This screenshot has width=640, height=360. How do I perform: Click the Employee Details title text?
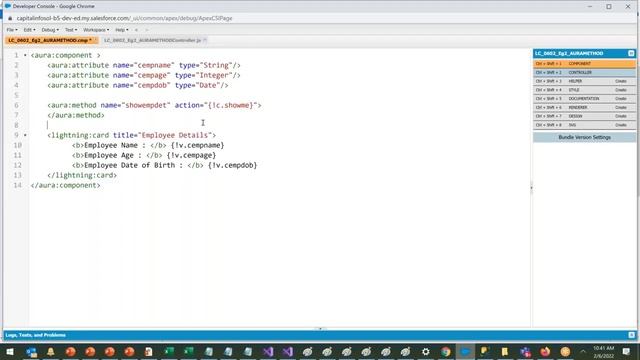pyautogui.click(x=174, y=135)
